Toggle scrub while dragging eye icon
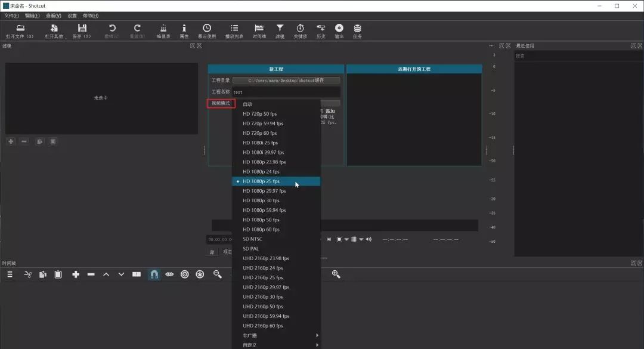This screenshot has height=349, width=644. 169,274
